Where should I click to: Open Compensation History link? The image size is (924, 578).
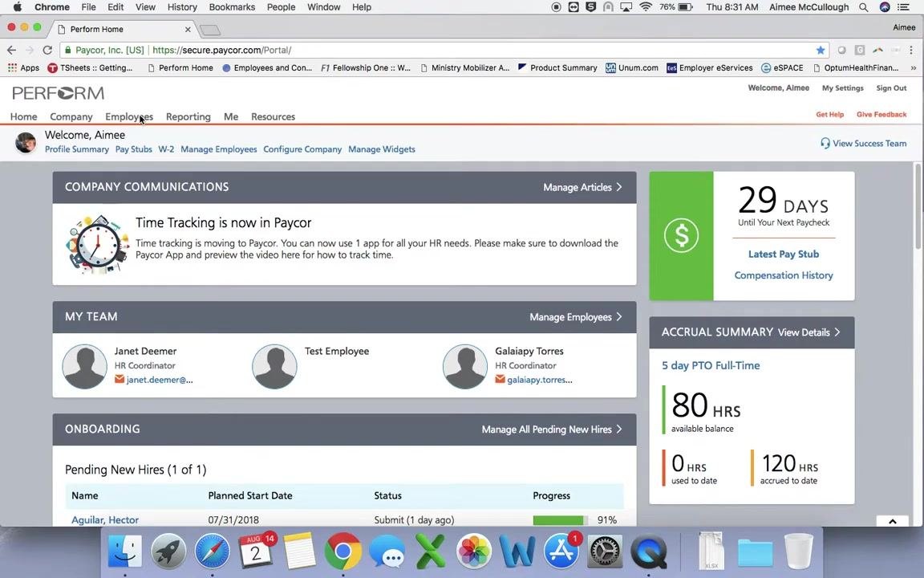pyautogui.click(x=783, y=275)
